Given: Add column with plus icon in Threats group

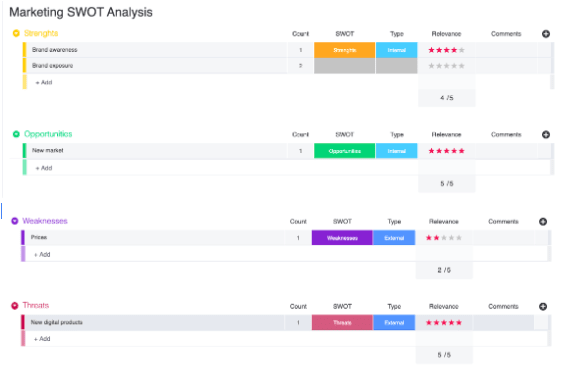Looking at the screenshot, I should (x=543, y=306).
